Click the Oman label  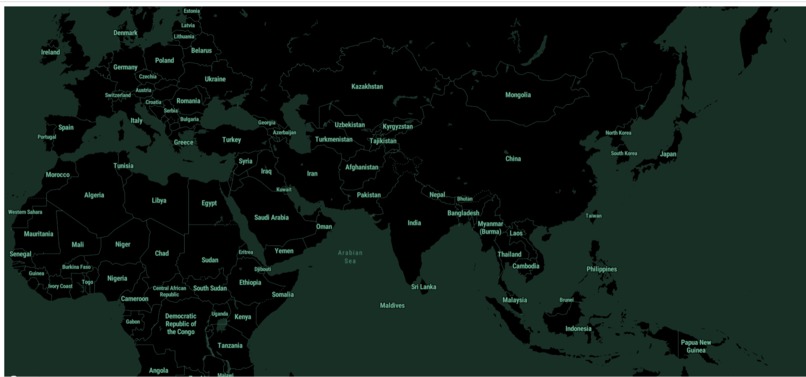point(324,227)
